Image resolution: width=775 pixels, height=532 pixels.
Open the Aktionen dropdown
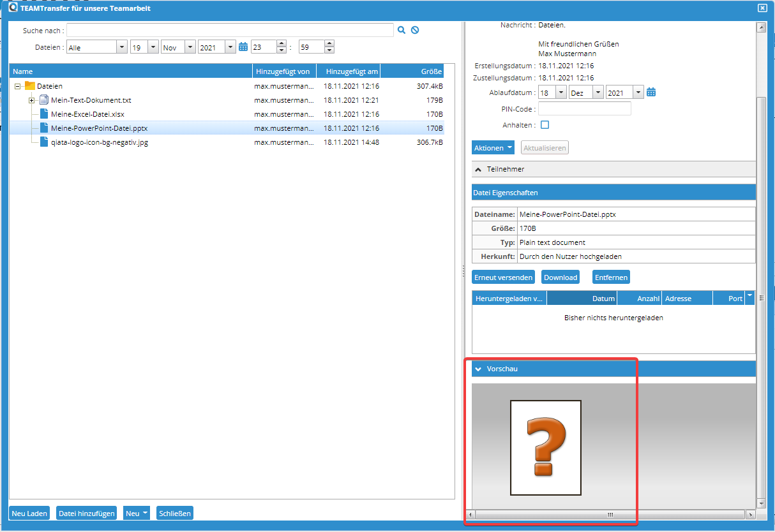pyautogui.click(x=492, y=147)
